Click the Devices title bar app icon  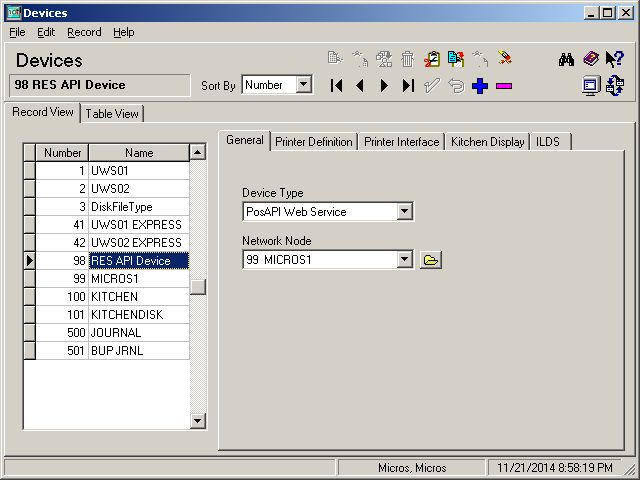[x=14, y=13]
